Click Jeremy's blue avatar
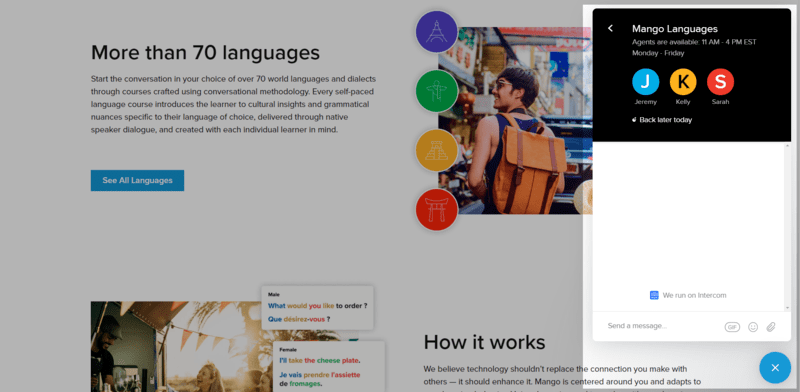This screenshot has height=392, width=800. [x=645, y=82]
